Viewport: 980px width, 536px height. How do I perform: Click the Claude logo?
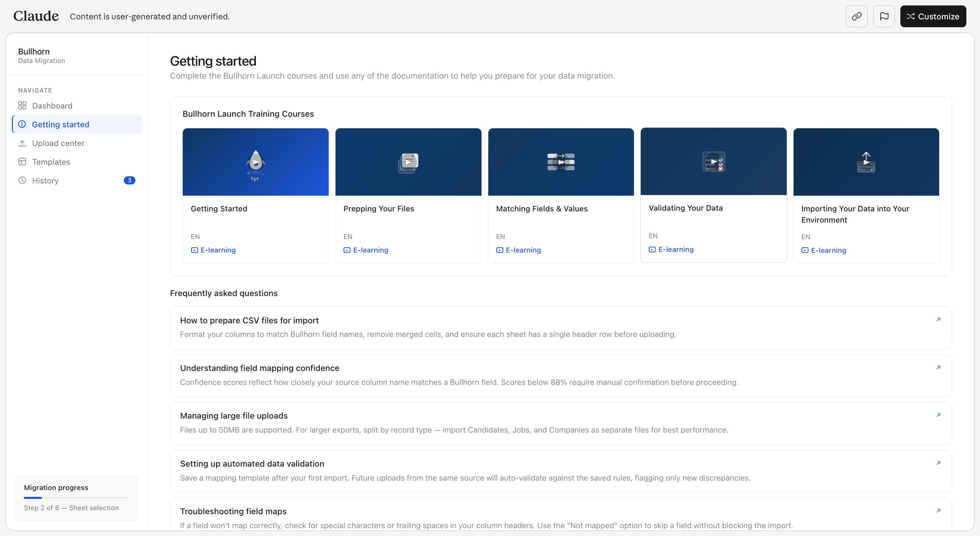click(x=36, y=16)
